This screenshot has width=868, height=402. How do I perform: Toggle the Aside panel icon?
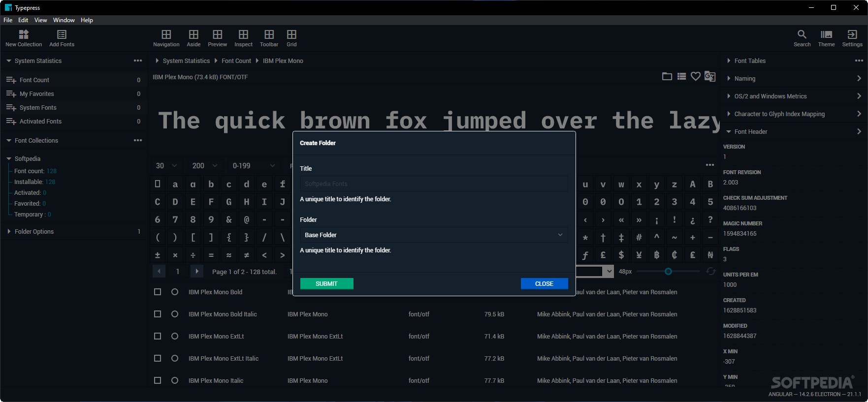193,34
